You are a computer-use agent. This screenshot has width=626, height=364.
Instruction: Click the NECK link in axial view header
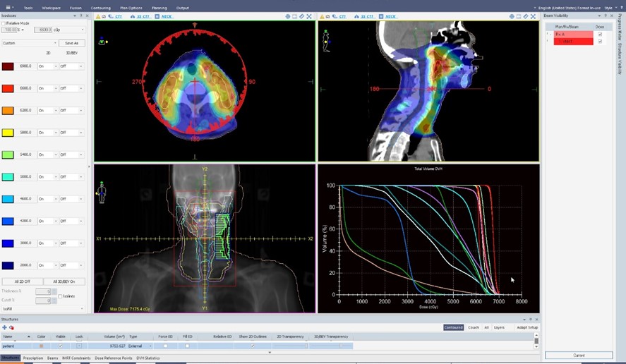tap(166, 16)
